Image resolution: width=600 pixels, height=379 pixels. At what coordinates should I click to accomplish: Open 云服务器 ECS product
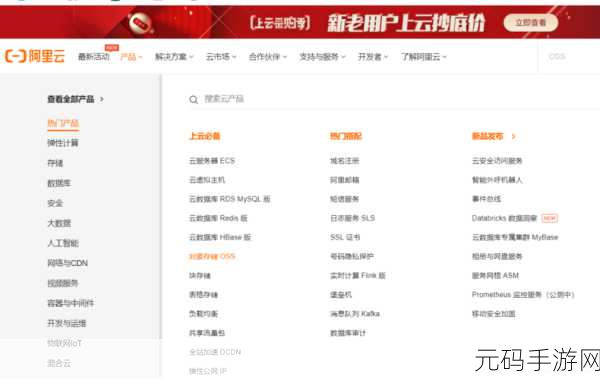pyautogui.click(x=212, y=161)
